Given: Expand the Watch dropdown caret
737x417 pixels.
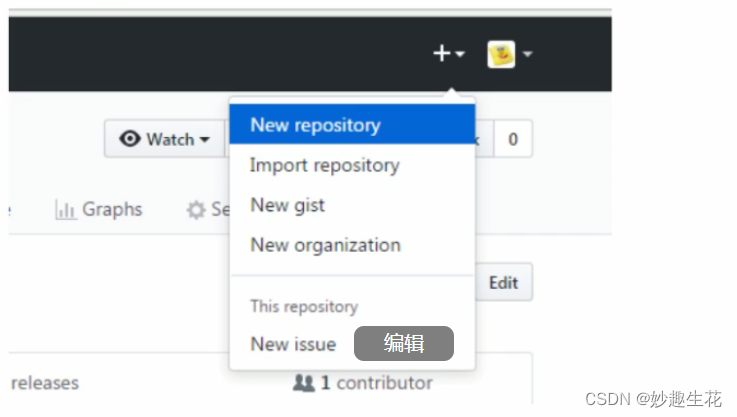Looking at the screenshot, I should point(205,140).
